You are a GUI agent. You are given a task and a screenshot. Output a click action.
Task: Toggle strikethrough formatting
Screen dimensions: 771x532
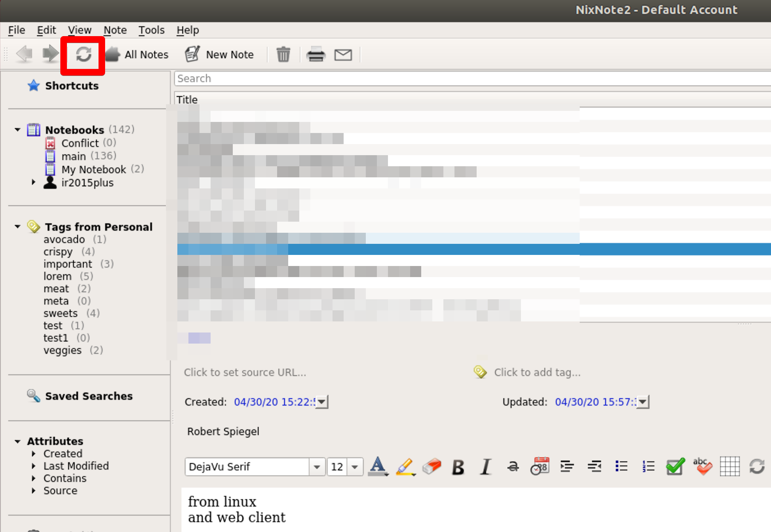(513, 467)
